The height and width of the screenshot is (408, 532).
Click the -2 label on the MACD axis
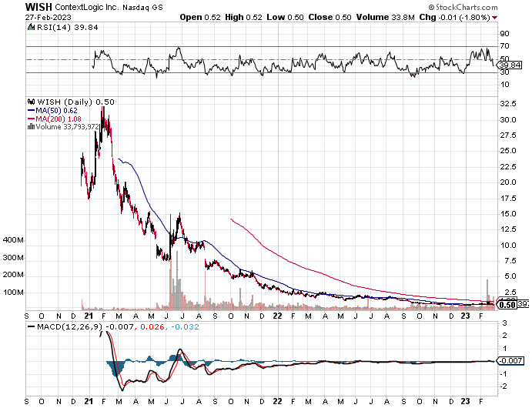pos(504,386)
